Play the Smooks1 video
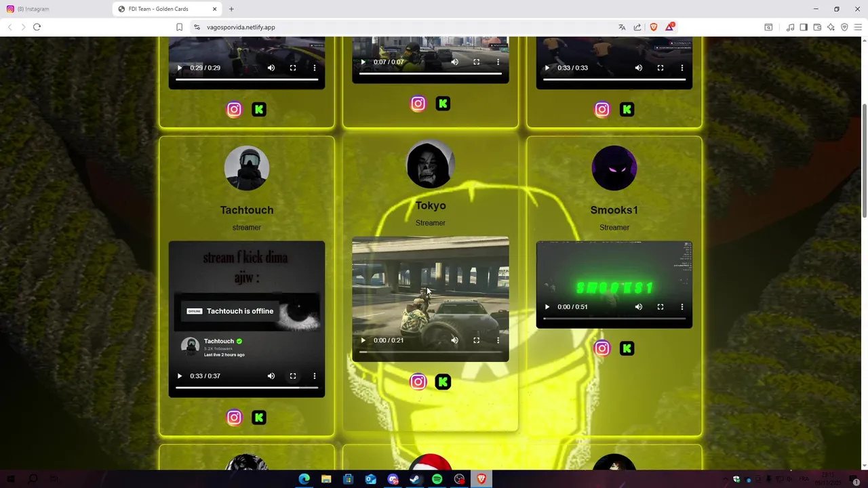This screenshot has width=868, height=488. pyautogui.click(x=547, y=307)
